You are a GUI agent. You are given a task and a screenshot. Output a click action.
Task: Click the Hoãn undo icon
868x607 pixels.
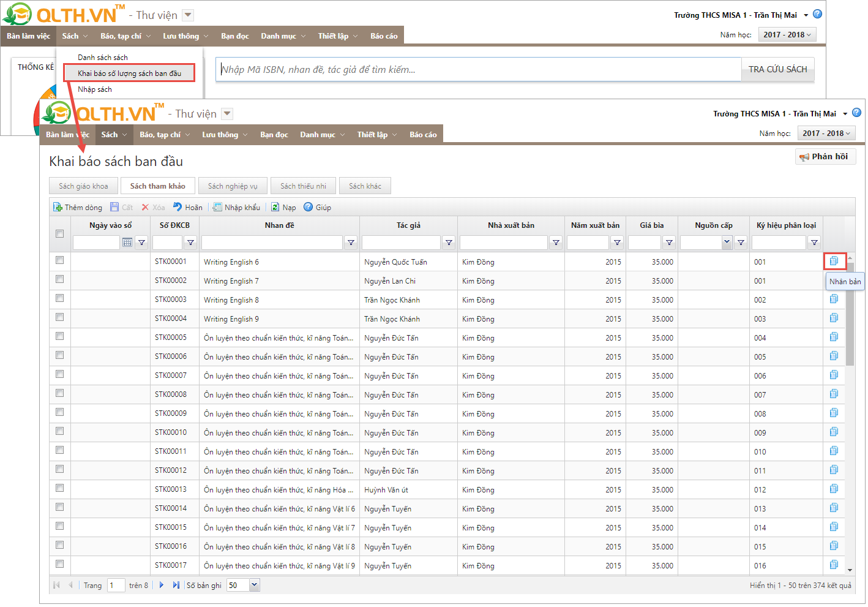[x=178, y=207]
